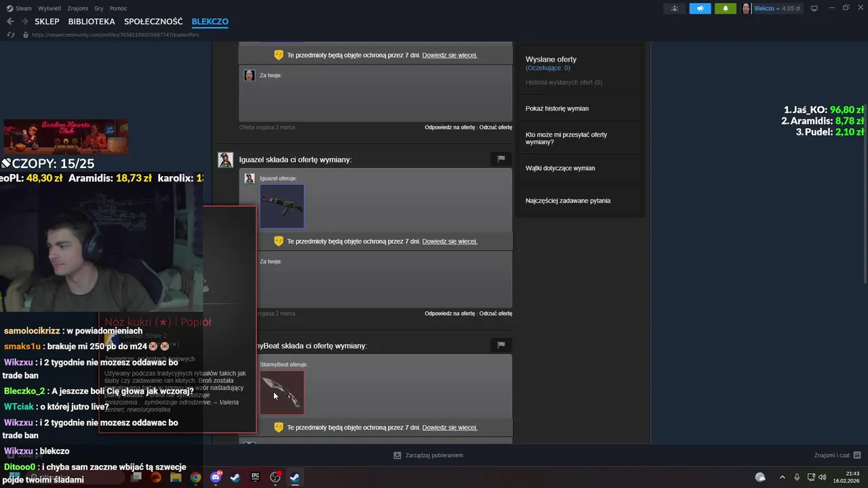Go to the SPOŁECZNOŚĆ tab

point(153,22)
